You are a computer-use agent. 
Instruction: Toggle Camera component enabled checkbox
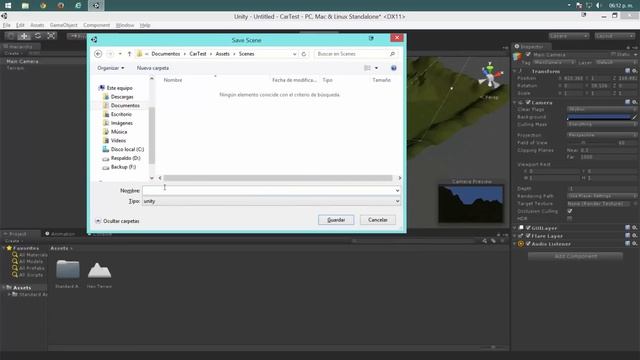pos(528,102)
